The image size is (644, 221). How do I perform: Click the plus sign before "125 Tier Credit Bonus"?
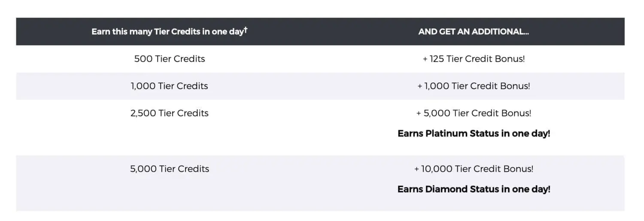click(x=425, y=59)
